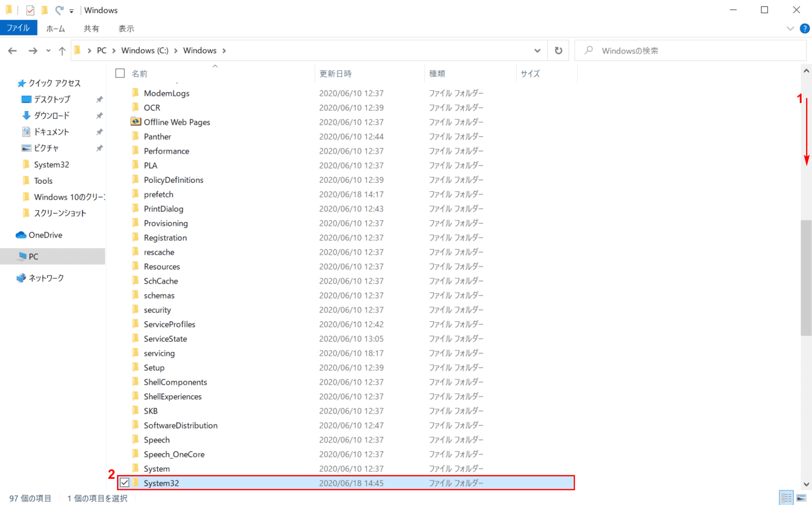
Task: Click the Offline Web Pages folder icon
Action: (136, 122)
